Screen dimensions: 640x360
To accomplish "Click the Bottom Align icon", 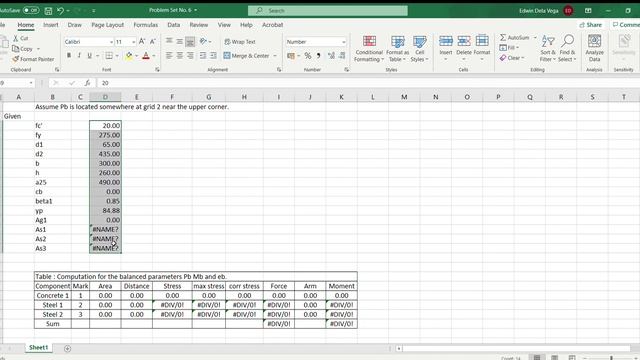I will pyautogui.click(x=190, y=42).
